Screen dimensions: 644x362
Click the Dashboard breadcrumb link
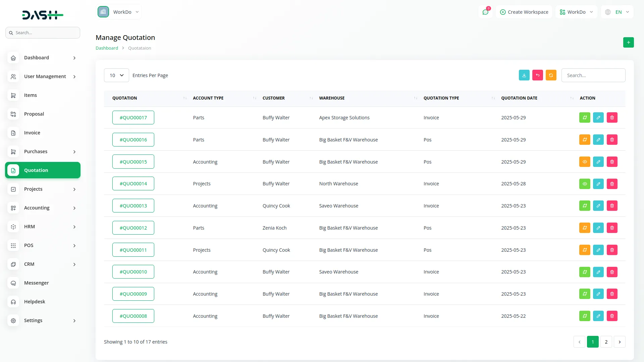107,48
